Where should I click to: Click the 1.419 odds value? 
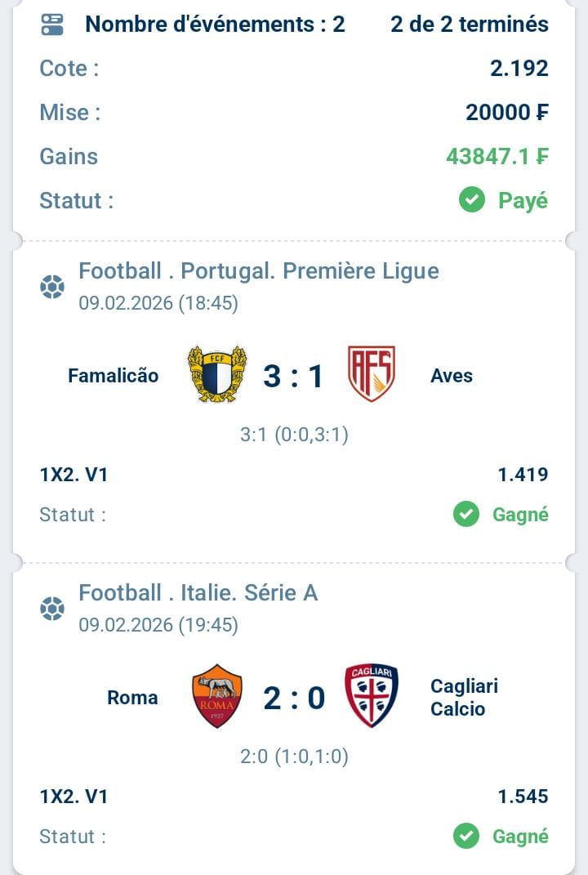tap(523, 475)
